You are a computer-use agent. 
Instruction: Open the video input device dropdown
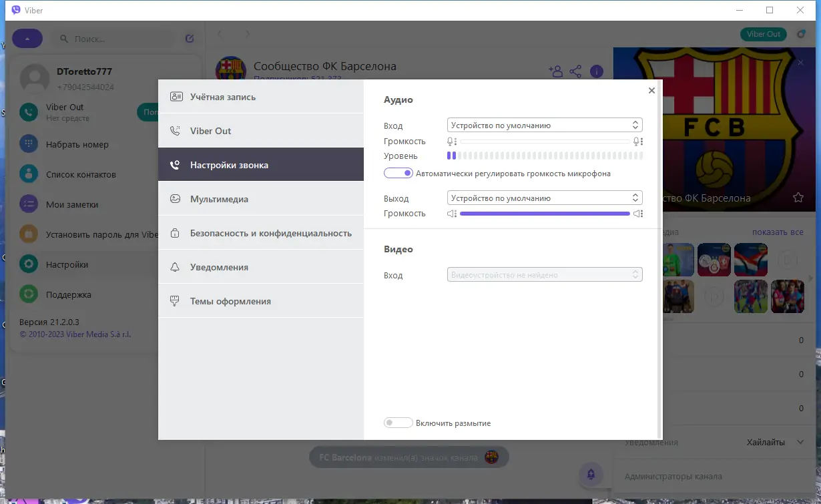coord(545,274)
